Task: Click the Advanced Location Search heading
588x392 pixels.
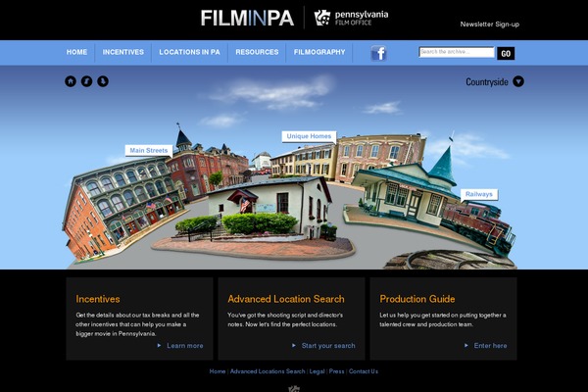Action: (286, 299)
